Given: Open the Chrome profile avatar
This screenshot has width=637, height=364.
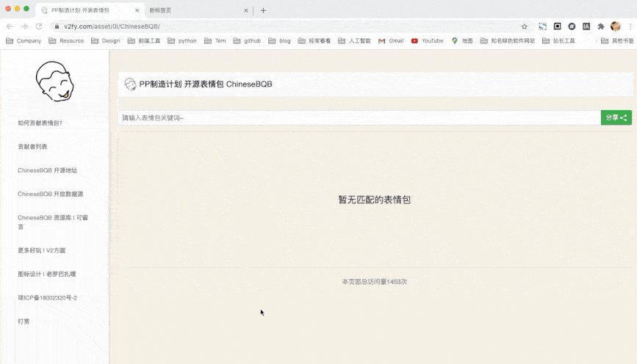Looking at the screenshot, I should point(616,26).
